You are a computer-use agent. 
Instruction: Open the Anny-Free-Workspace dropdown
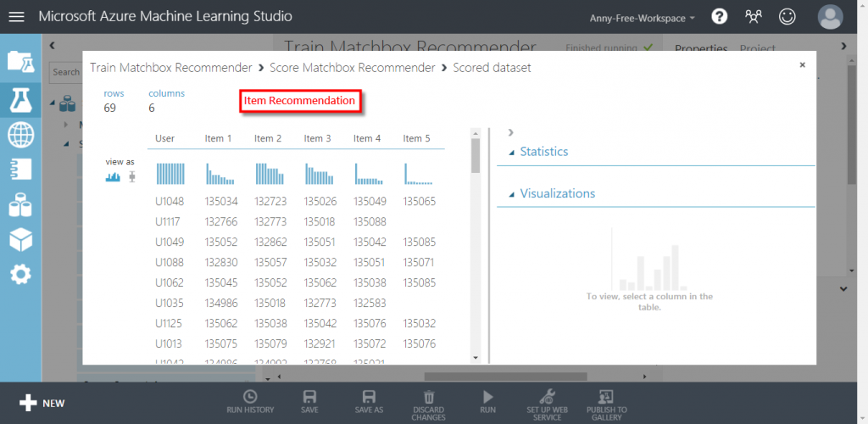tap(643, 18)
